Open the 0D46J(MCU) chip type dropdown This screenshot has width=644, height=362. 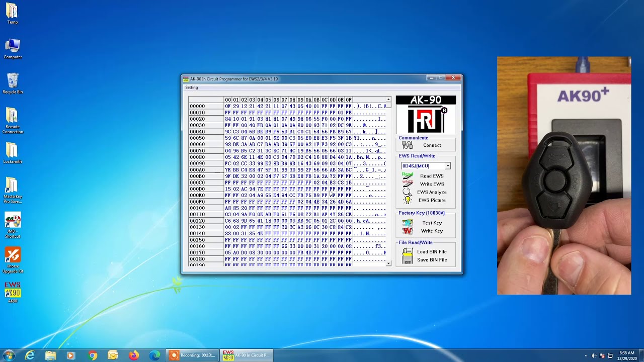pyautogui.click(x=447, y=166)
